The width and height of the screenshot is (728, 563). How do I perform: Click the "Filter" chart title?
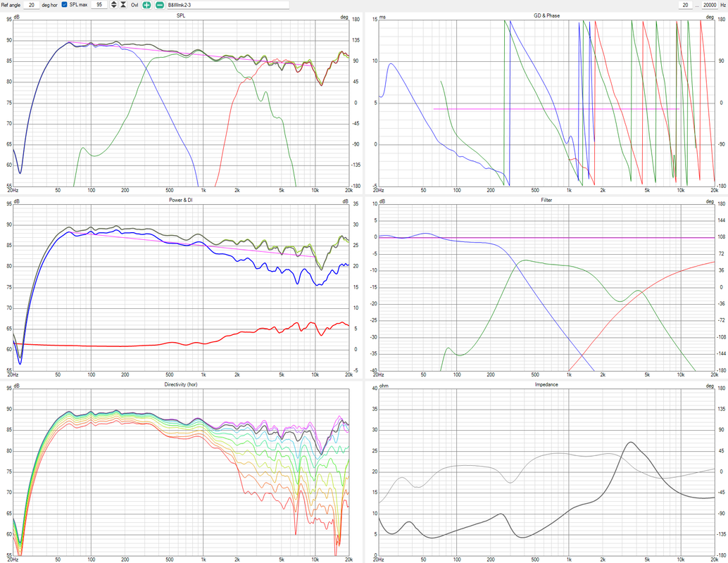[x=546, y=200]
